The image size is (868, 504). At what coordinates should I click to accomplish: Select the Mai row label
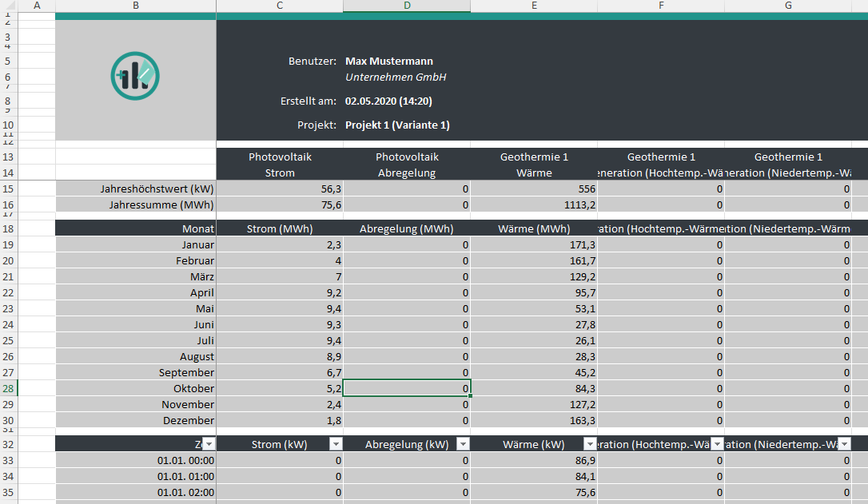(x=136, y=308)
